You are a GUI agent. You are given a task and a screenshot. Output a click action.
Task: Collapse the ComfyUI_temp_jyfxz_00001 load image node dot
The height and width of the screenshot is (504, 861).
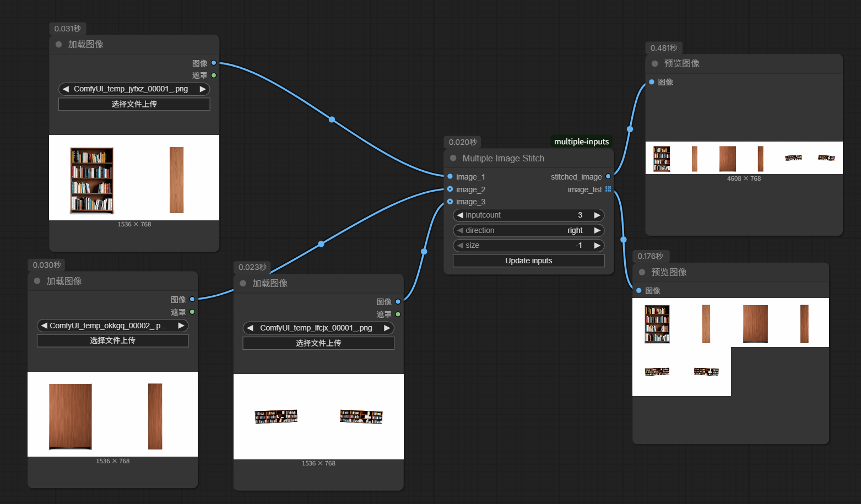58,44
